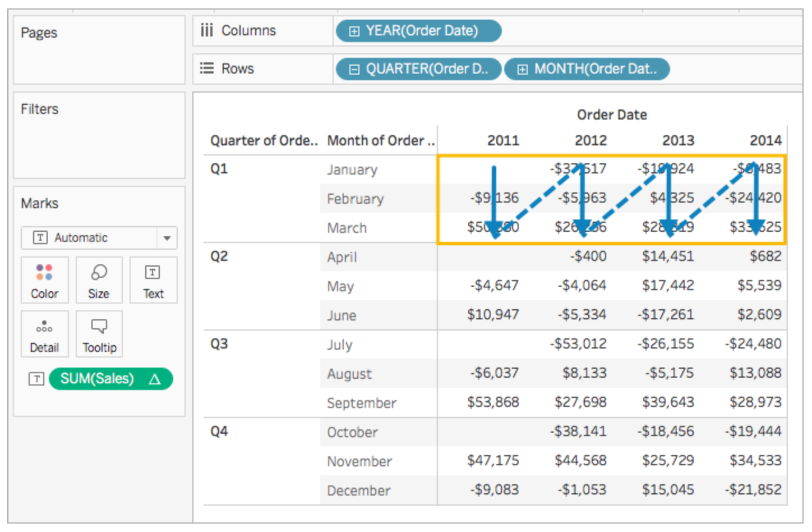Click the Rows shelf icon
This screenshot has height=532, width=812.
click(207, 68)
